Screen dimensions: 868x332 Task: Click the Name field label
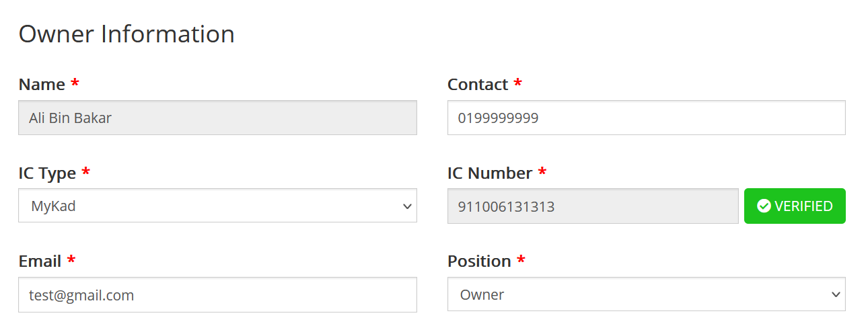tap(42, 85)
